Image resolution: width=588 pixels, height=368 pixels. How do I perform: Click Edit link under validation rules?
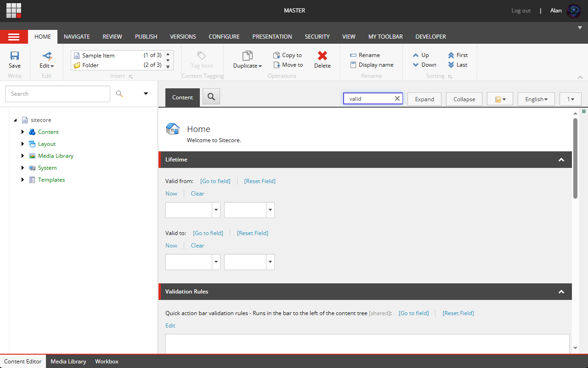point(170,325)
